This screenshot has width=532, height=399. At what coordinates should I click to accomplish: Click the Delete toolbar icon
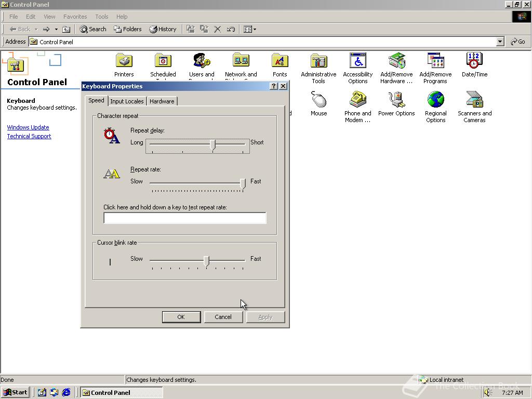[x=218, y=29]
